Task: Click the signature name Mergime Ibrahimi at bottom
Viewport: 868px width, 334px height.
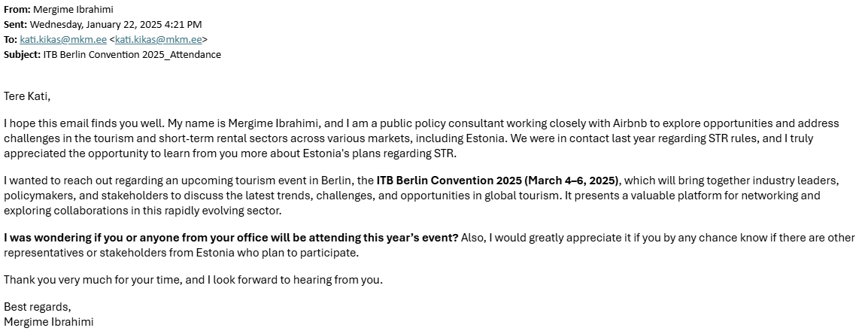Action: 49,322
